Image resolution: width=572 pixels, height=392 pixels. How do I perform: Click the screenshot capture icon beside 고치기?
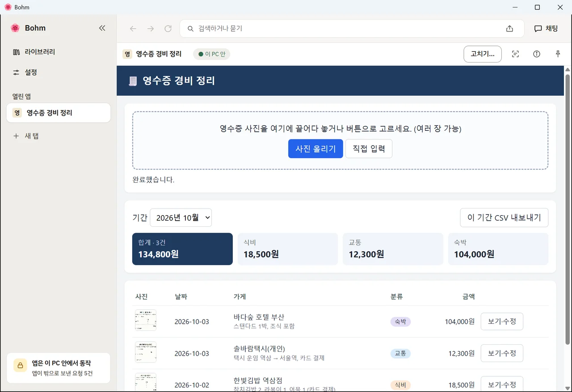coord(515,54)
